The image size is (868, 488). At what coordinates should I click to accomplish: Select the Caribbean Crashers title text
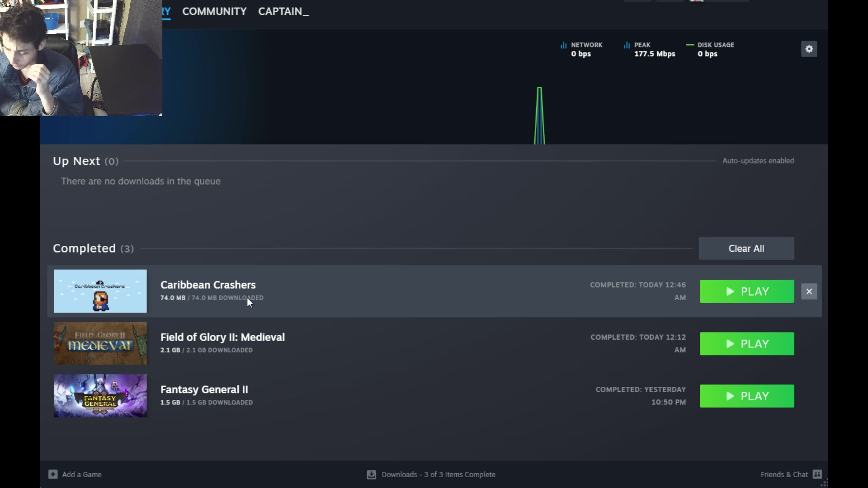(x=208, y=285)
